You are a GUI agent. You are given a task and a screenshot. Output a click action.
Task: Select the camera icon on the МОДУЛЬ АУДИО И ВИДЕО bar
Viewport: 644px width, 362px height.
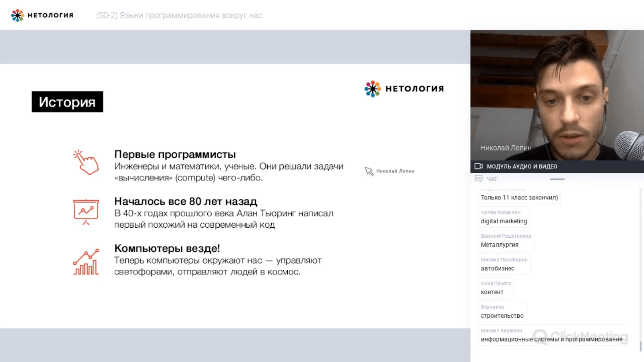(x=479, y=166)
